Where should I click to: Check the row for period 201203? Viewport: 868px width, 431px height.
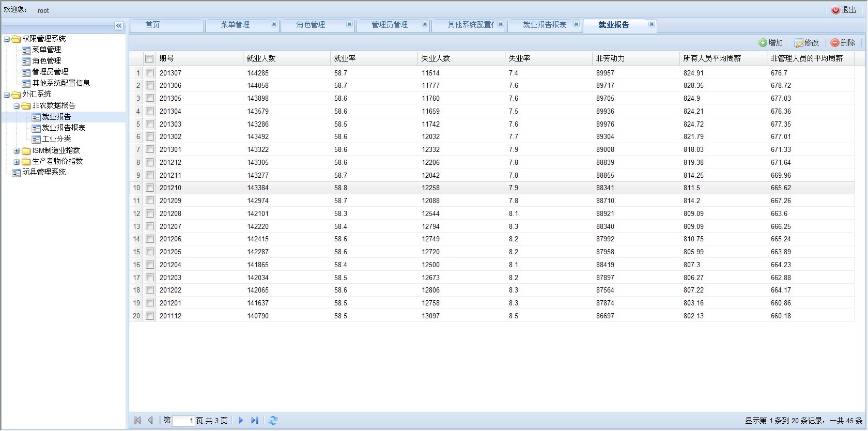click(149, 278)
